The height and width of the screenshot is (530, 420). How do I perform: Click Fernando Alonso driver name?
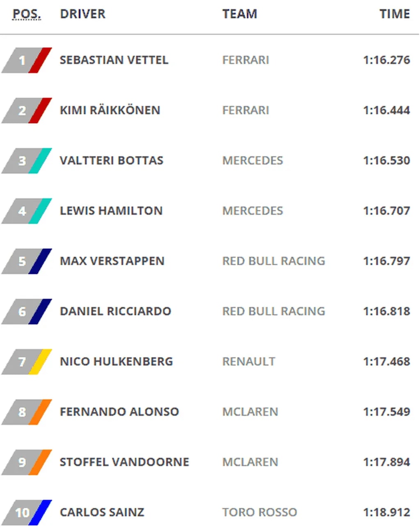[x=119, y=412]
